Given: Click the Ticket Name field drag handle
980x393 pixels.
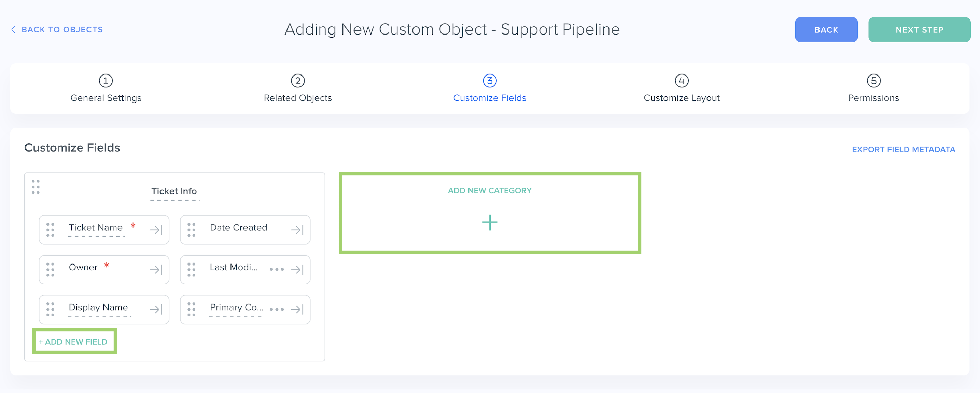Looking at the screenshot, I should (50, 230).
